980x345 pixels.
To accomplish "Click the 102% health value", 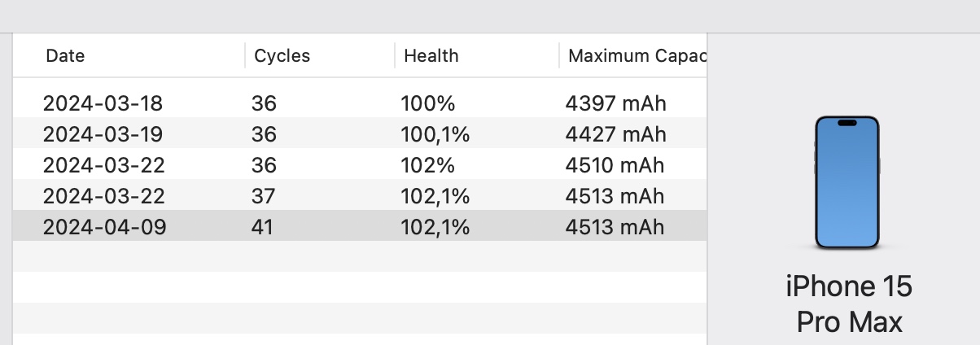I will pos(427,164).
